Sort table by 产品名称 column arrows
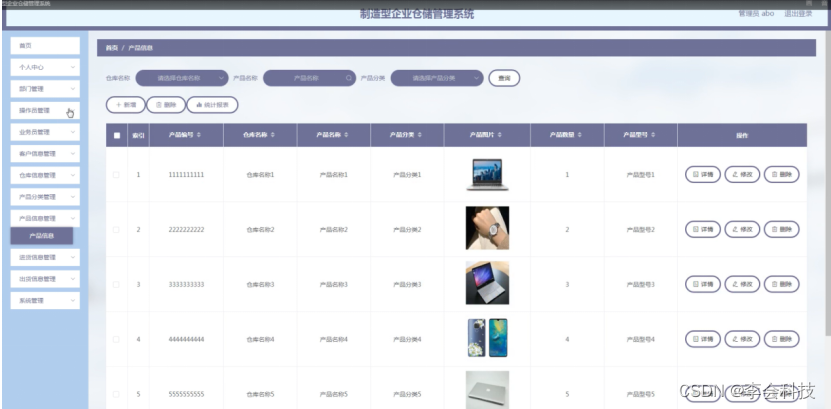The height and width of the screenshot is (409, 831). coord(346,135)
